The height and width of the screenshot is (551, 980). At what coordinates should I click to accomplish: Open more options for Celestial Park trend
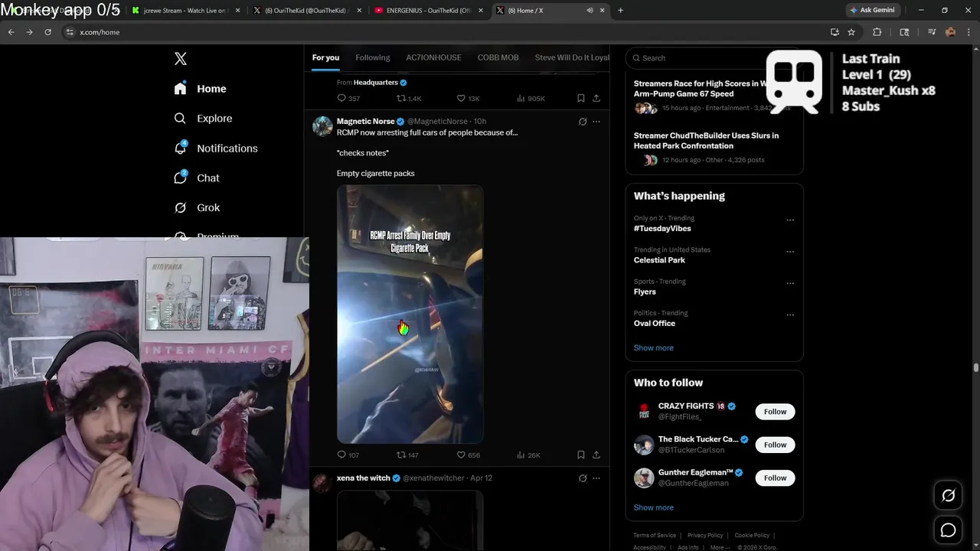(x=790, y=252)
